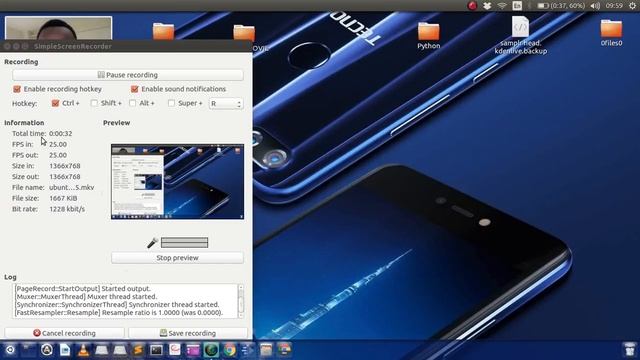Click the Cancel recording button
The image size is (640, 360).
64,333
